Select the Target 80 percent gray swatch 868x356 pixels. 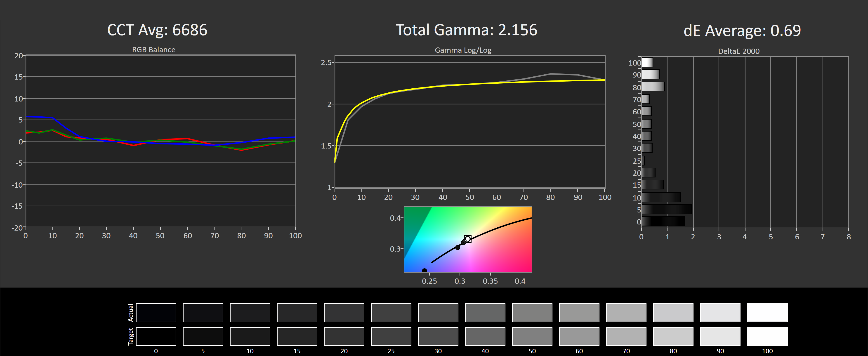click(x=673, y=337)
